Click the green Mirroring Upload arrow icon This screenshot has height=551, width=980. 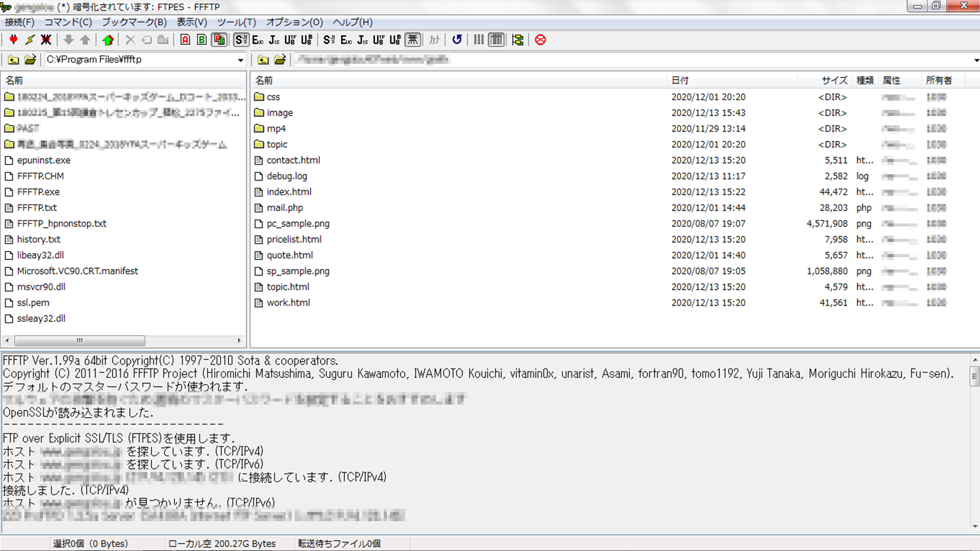108,40
